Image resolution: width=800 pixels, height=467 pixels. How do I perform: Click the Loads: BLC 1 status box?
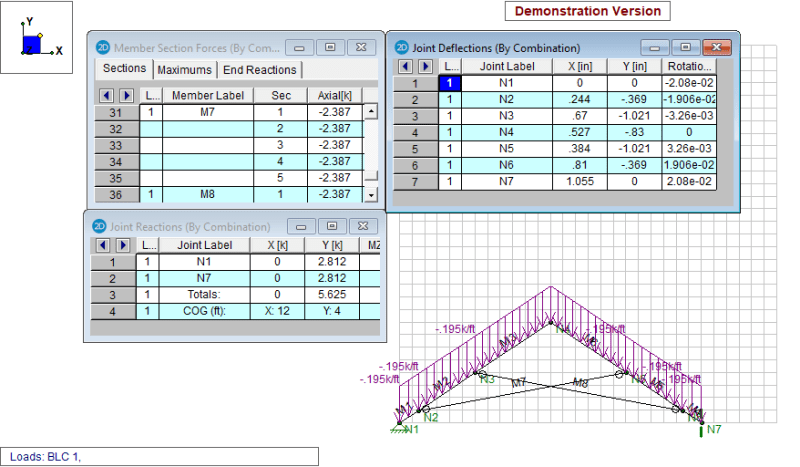coord(159,457)
